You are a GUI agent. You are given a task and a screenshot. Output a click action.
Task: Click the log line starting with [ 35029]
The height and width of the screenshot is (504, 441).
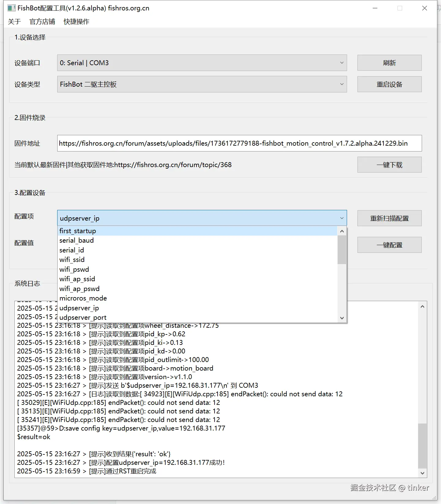118,402
